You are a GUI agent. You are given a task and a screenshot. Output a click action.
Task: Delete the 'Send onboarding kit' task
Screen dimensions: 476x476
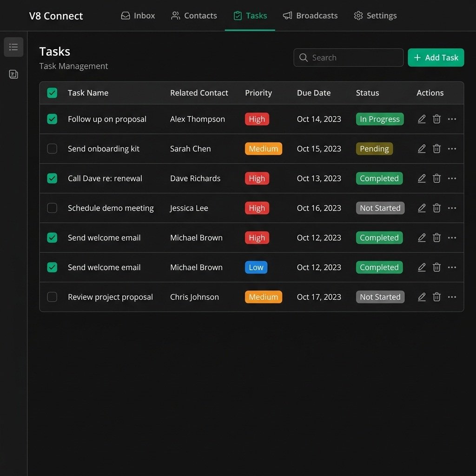point(436,149)
